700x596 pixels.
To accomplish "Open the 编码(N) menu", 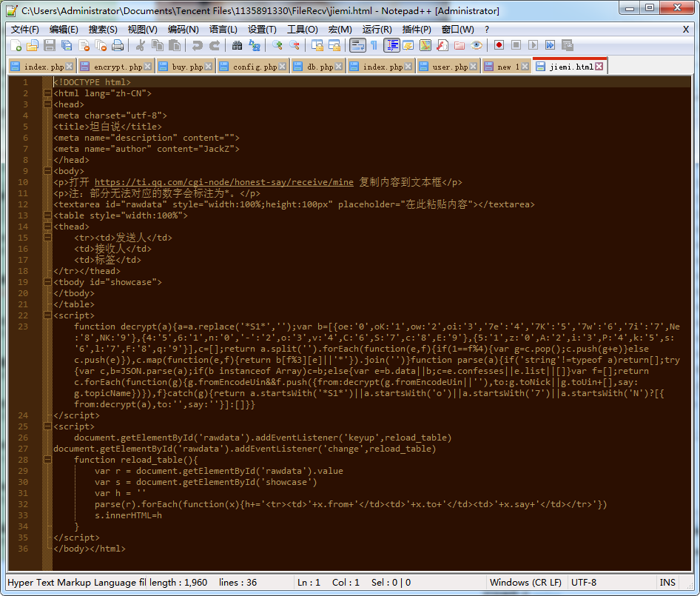I will pos(183,29).
